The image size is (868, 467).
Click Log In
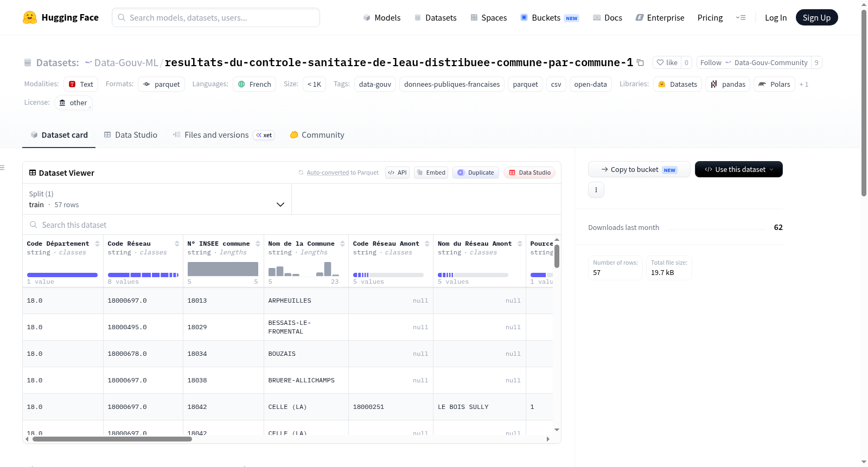point(775,17)
